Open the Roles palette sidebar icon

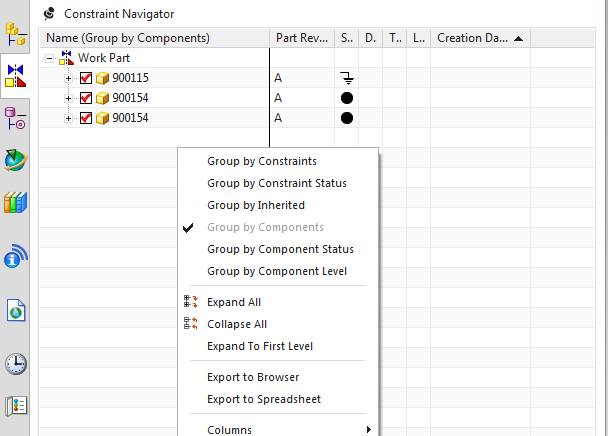(x=16, y=406)
